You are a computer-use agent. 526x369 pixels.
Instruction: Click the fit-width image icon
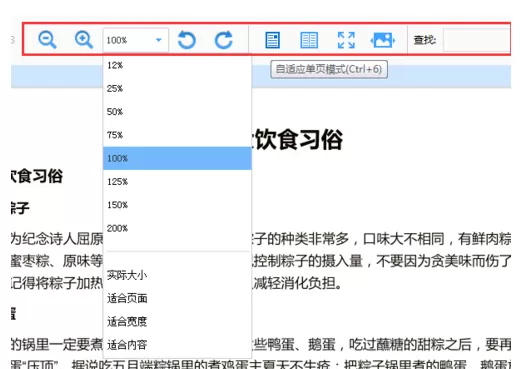click(x=383, y=40)
